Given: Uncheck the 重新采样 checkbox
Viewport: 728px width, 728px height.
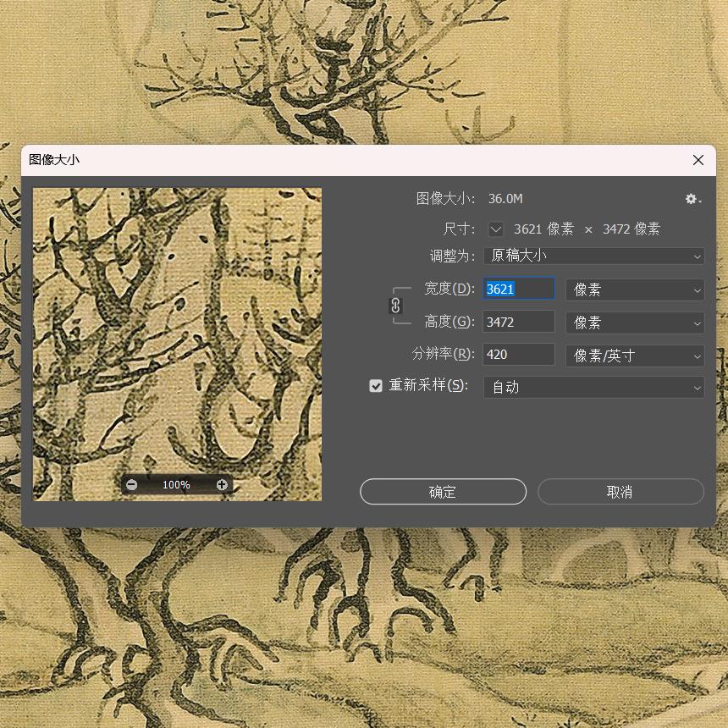Looking at the screenshot, I should coord(376,386).
